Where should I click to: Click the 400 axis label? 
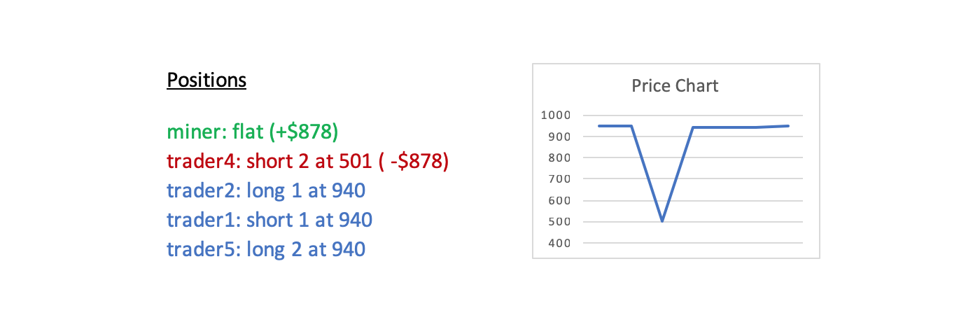click(x=559, y=244)
